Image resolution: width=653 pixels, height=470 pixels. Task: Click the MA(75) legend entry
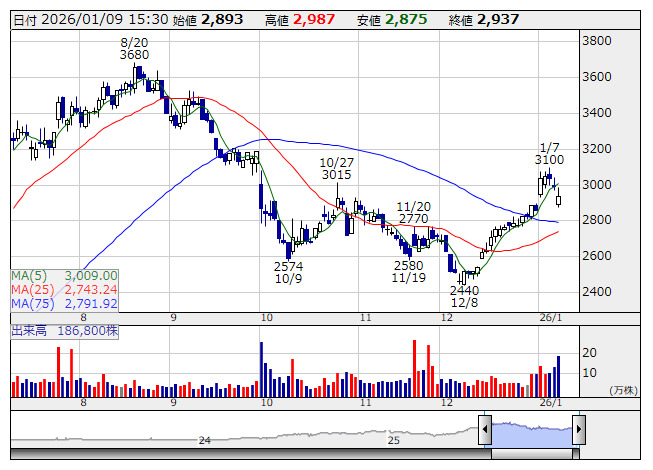[64, 303]
